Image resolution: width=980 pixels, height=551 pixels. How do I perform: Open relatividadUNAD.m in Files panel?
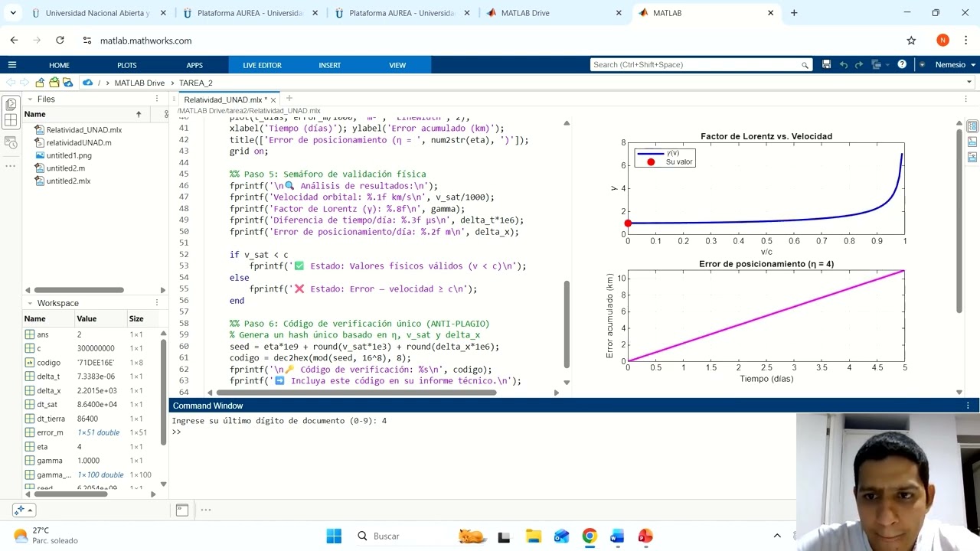[x=79, y=143]
